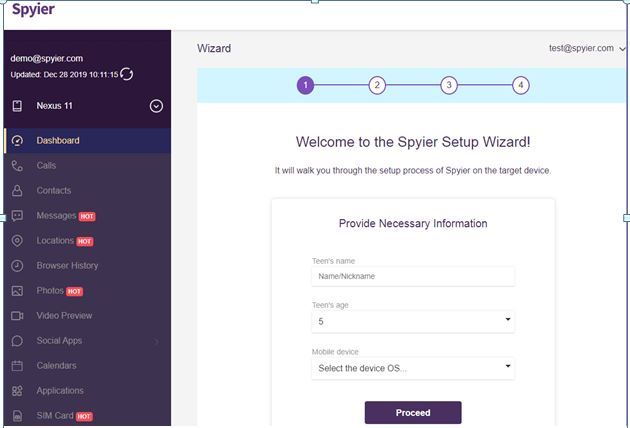This screenshot has width=630, height=428.
Task: Click the Applications grid icon
Action: pyautogui.click(x=17, y=391)
